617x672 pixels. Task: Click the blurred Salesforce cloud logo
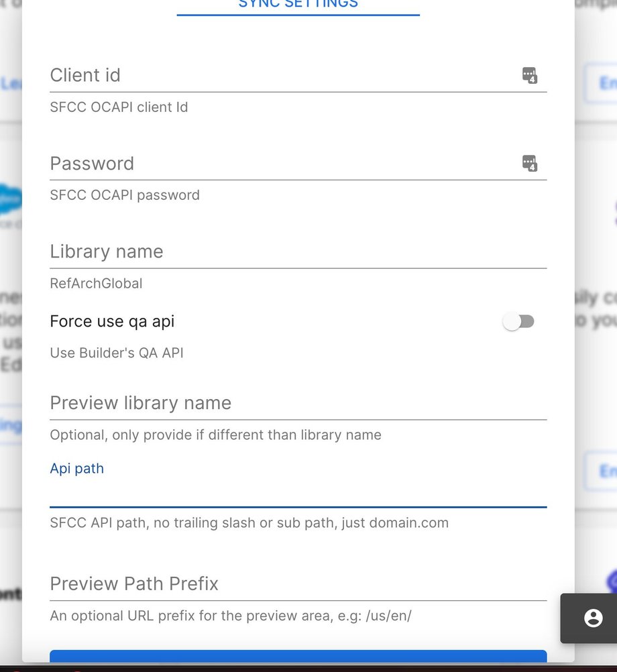(x=11, y=199)
